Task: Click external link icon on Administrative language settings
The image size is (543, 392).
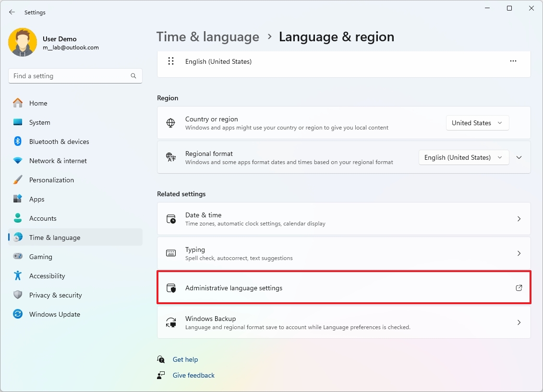Action: click(x=519, y=288)
